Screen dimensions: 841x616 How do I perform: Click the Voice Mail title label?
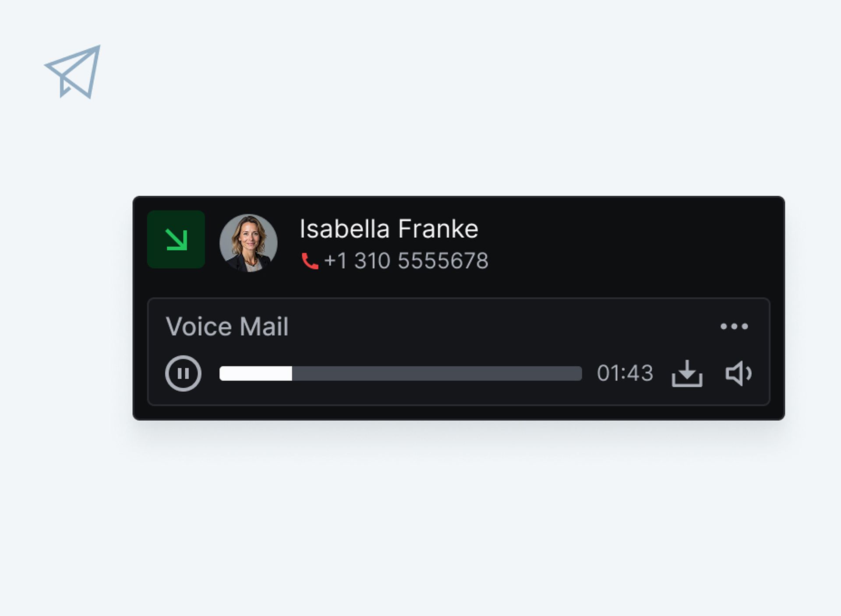coord(227,327)
